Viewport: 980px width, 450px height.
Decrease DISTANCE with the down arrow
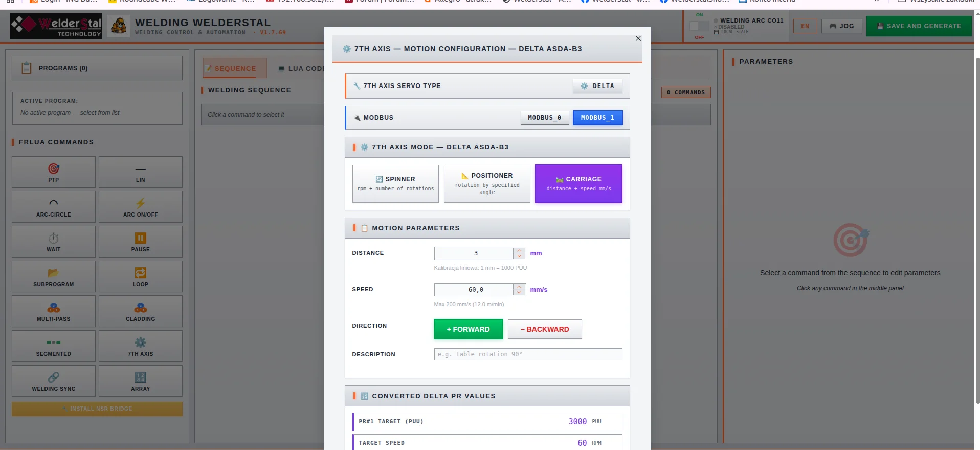[x=519, y=256]
